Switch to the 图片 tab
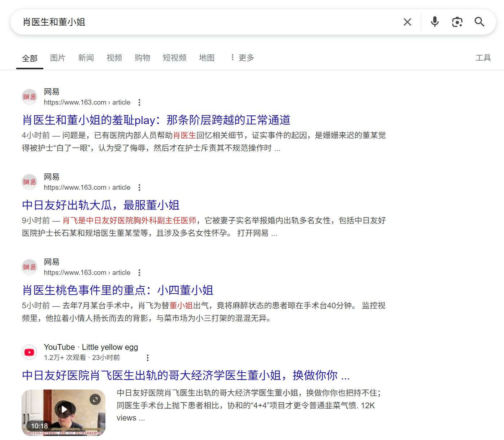This screenshot has width=504, height=440. pyautogui.click(x=58, y=58)
